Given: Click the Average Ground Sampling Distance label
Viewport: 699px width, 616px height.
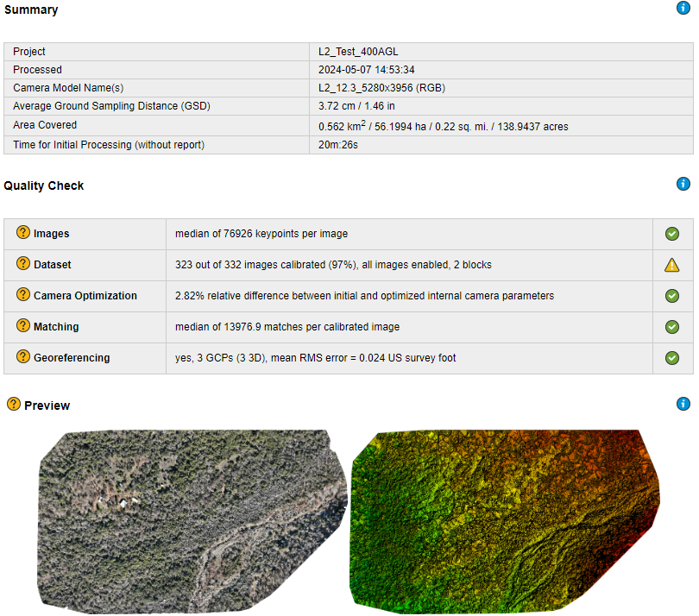Looking at the screenshot, I should point(111,106).
